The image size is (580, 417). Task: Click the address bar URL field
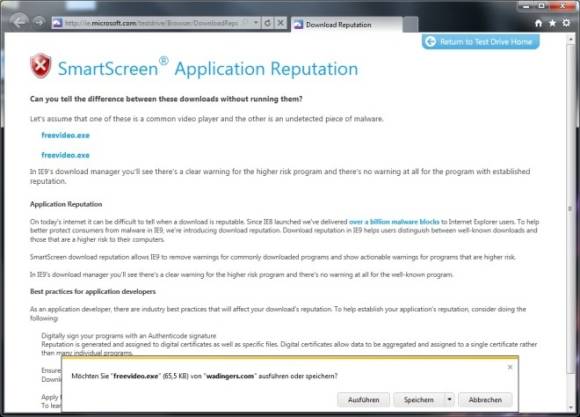pyautogui.click(x=152, y=23)
